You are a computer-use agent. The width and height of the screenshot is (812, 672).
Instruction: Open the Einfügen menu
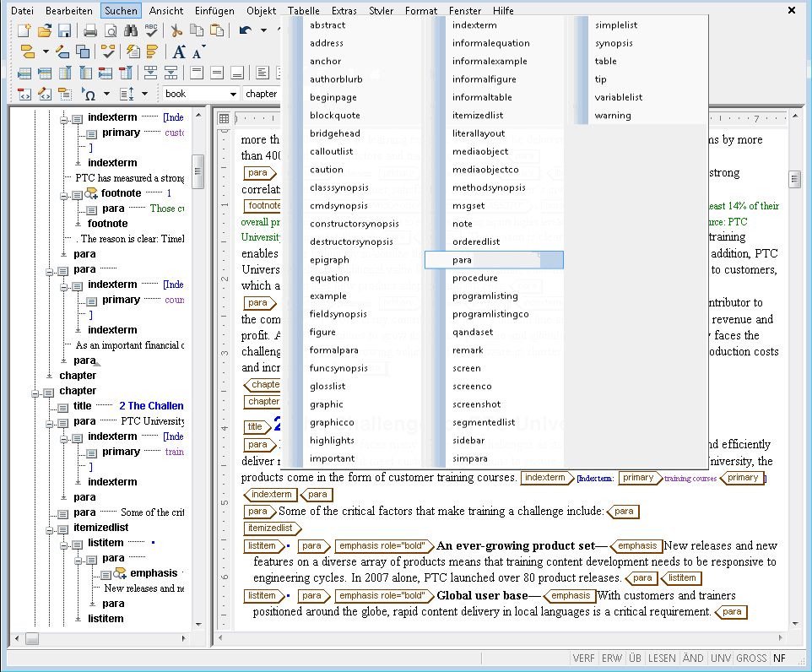(214, 10)
